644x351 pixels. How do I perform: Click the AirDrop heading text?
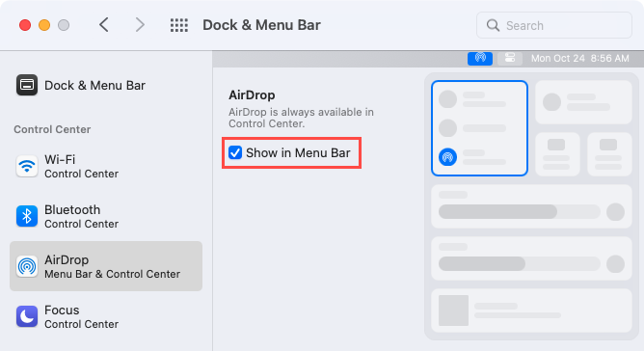click(252, 94)
